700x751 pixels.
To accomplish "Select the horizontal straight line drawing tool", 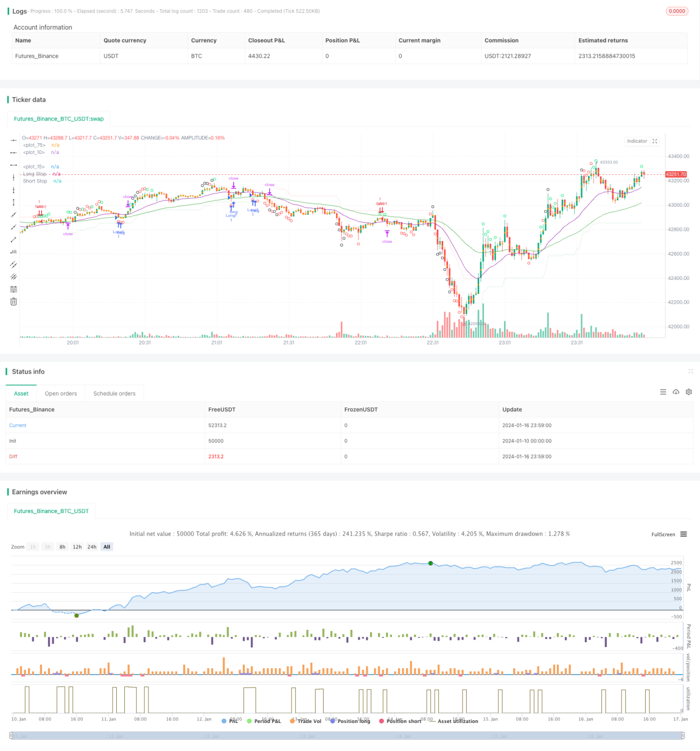I will pyautogui.click(x=13, y=140).
